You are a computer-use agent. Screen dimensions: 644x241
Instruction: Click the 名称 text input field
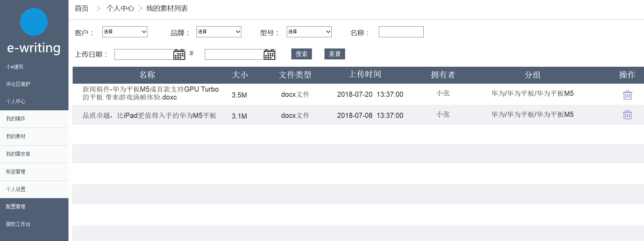pos(401,32)
